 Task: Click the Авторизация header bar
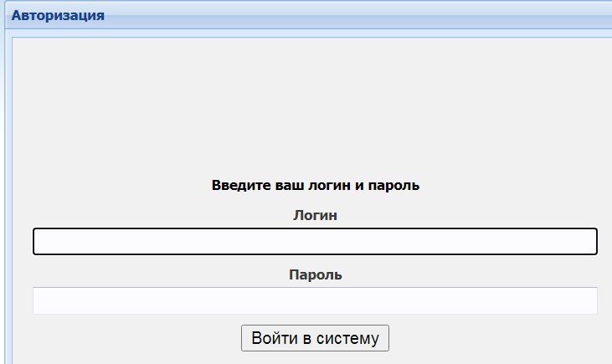[x=335, y=15]
